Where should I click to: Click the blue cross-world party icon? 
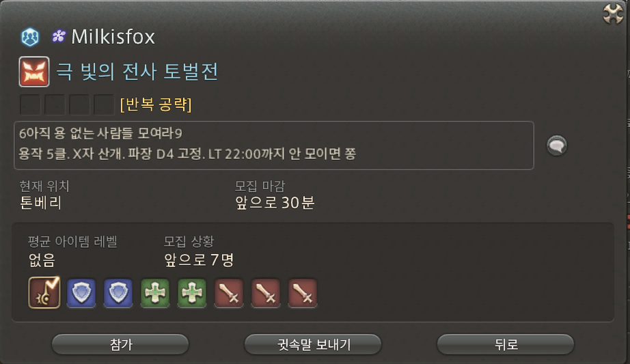[x=30, y=37]
